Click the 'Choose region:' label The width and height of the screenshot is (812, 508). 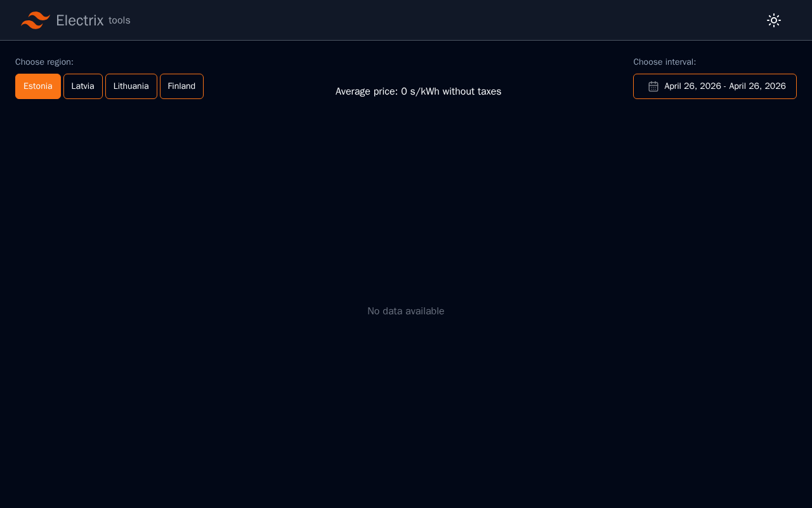44,62
